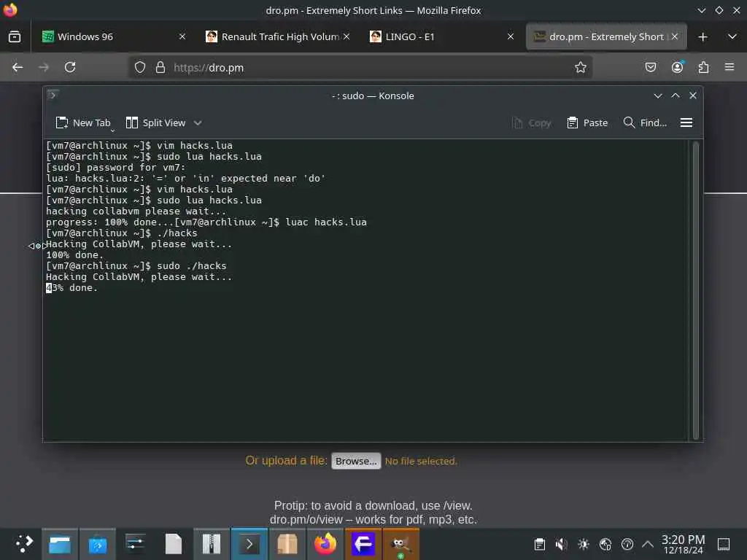Open the Dolphin file manager taskbar icon

tap(60, 544)
